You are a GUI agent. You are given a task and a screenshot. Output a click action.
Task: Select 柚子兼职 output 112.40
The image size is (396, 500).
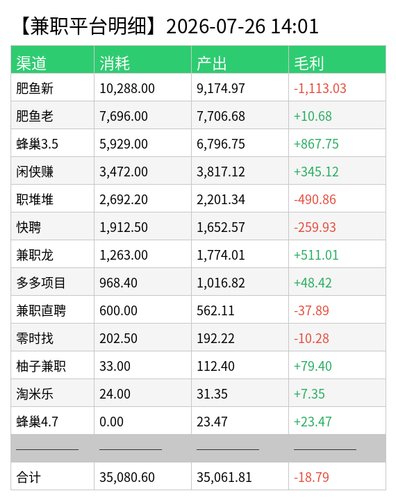click(215, 366)
